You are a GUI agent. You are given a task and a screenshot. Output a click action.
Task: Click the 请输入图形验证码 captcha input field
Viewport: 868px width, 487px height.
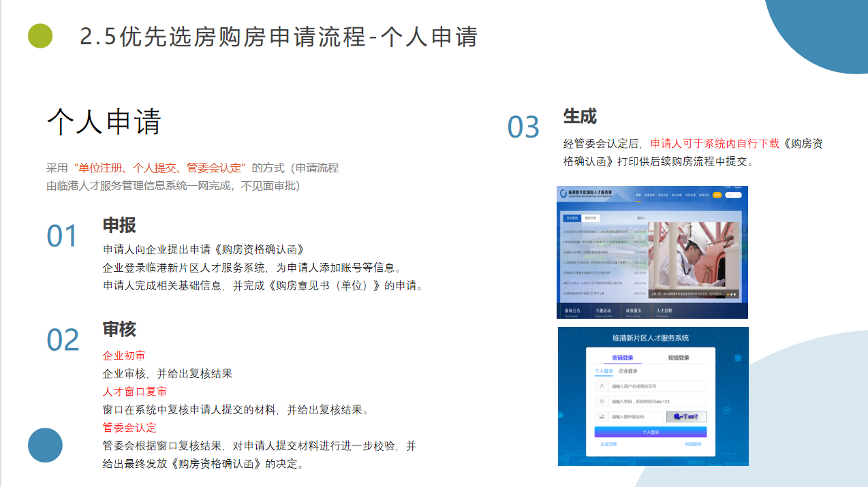[636, 417]
